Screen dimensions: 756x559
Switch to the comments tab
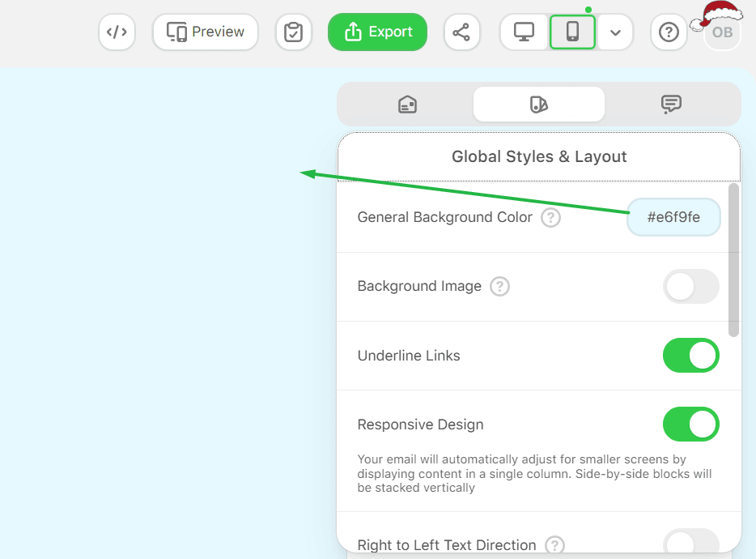671,104
